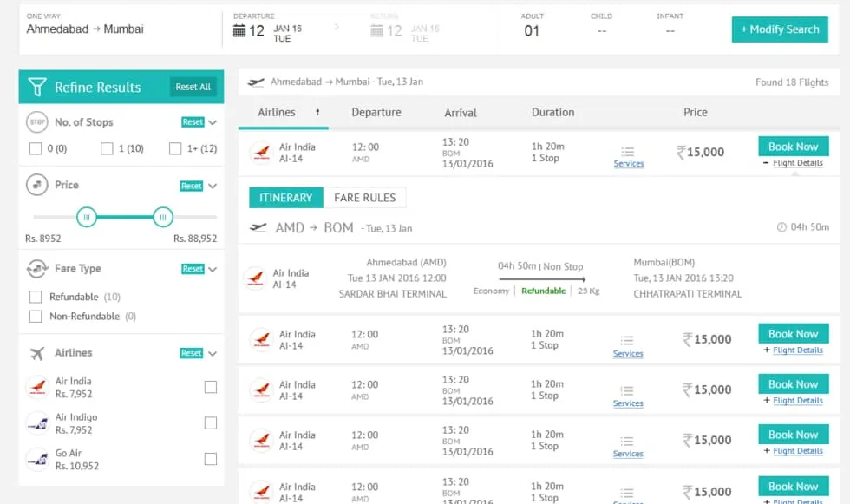The image size is (850, 504).
Task: Click the services list icon in the expanded flight row
Action: (628, 152)
